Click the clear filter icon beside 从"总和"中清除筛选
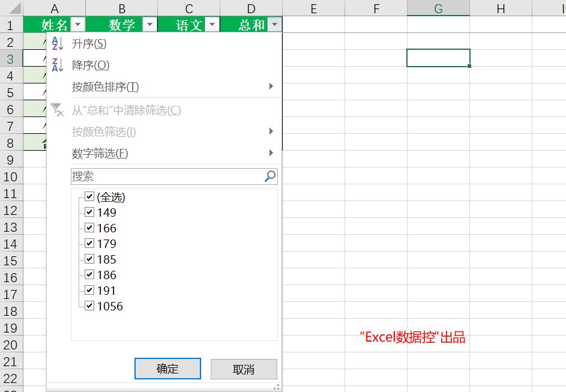 click(57, 110)
